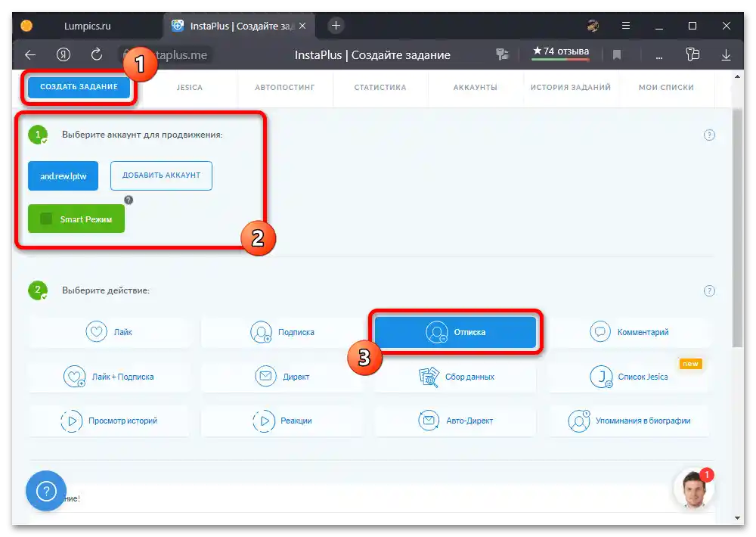
Task: Select the Реакции action
Action: (x=282, y=421)
